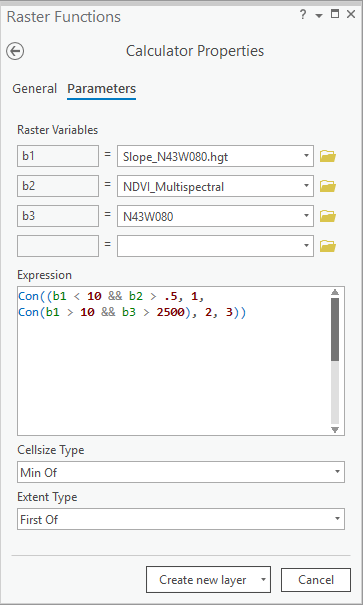Expand the NDVI_Multispectral dropdown
The image size is (363, 605).
pos(215,186)
